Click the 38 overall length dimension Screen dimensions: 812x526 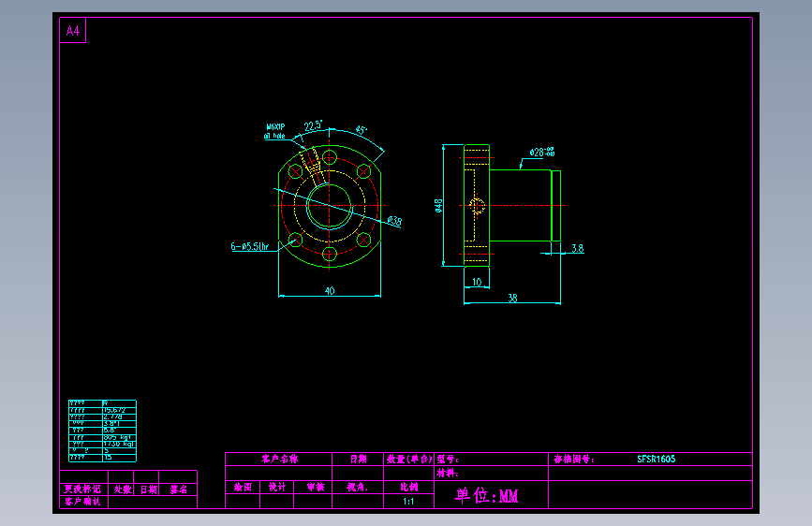512,298
